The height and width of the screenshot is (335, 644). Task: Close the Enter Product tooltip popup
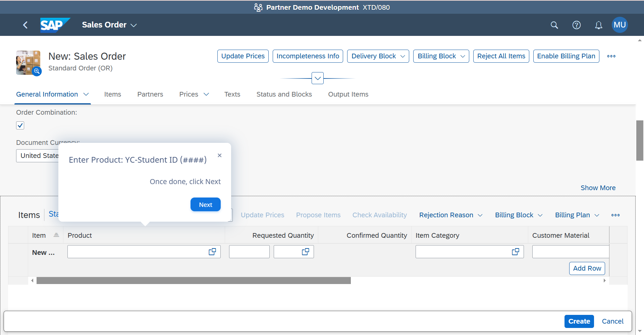click(x=219, y=155)
